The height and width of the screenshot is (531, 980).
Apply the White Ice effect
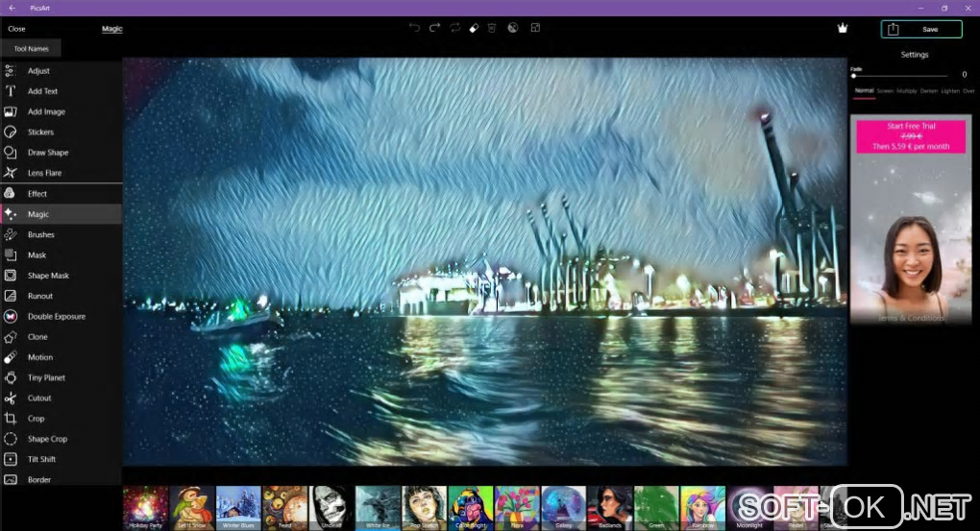point(378,509)
